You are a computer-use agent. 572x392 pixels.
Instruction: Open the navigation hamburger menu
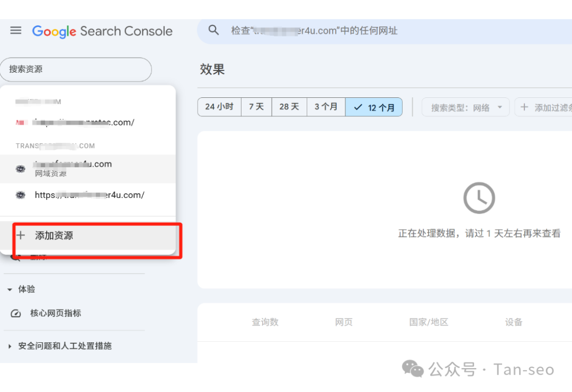point(15,30)
